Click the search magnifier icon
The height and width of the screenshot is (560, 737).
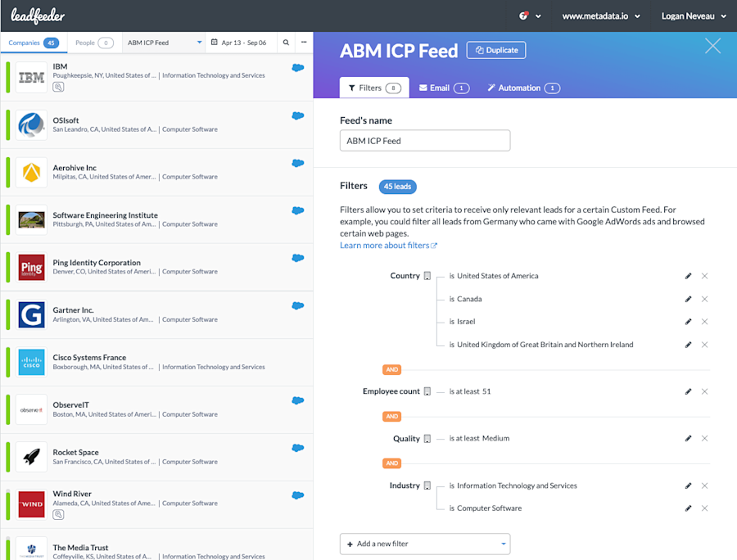click(286, 43)
